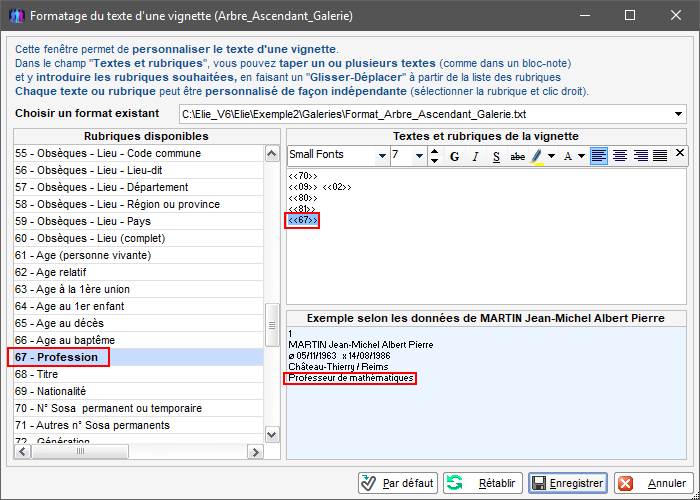Click horizontal scrollbar right arrow
700x500 pixels.
pos(255,452)
